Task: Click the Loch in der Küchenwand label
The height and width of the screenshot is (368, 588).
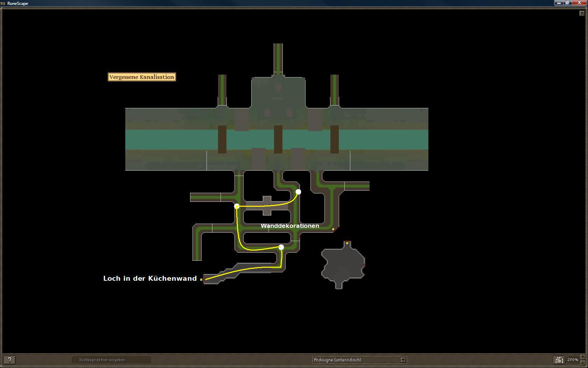Action: pos(150,278)
